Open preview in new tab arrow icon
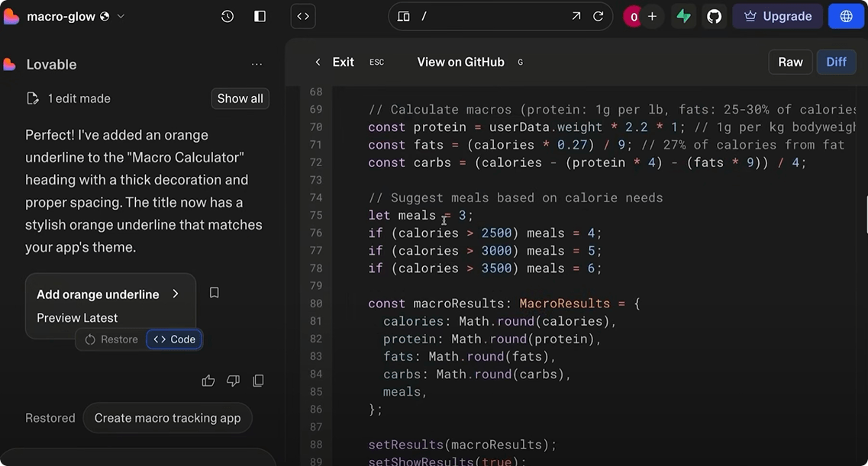The height and width of the screenshot is (466, 868). pos(576,16)
